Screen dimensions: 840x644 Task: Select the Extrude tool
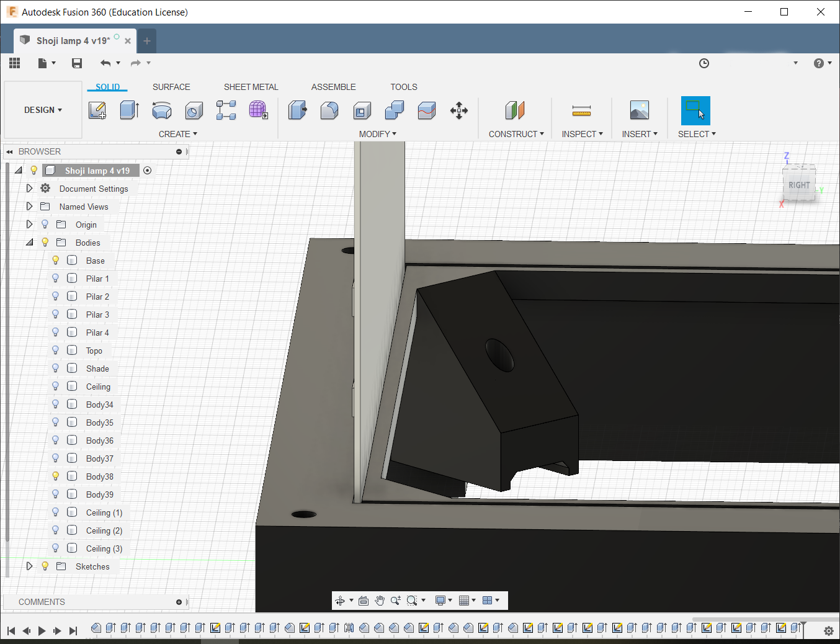pyautogui.click(x=129, y=110)
